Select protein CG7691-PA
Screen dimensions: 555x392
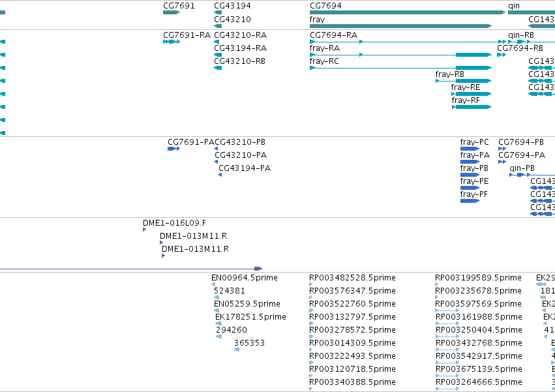[173, 149]
